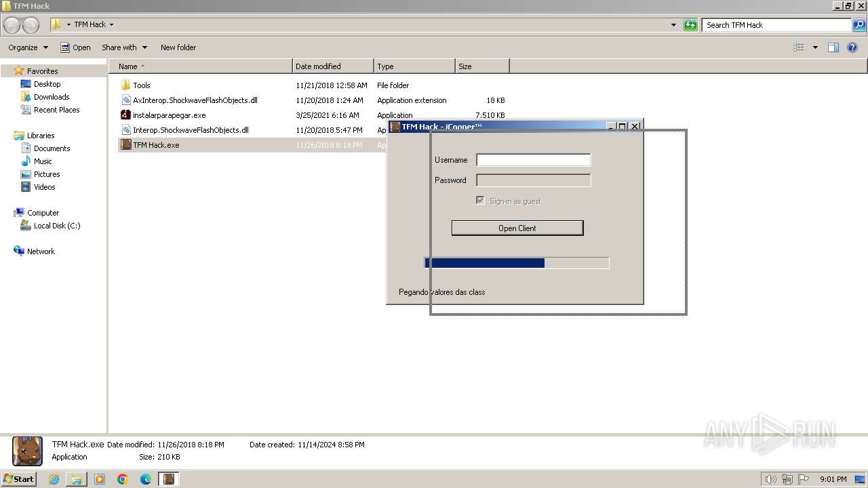Select Network in navigation pane
This screenshot has width=868, height=488.
tap(41, 251)
